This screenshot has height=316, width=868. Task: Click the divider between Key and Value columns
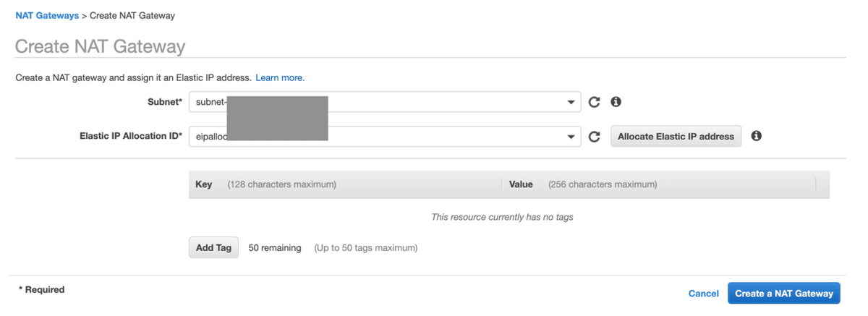coord(501,184)
